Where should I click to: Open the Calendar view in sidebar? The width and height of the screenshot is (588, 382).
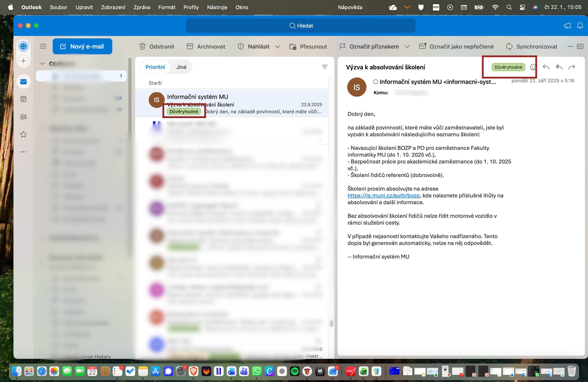coord(23,99)
